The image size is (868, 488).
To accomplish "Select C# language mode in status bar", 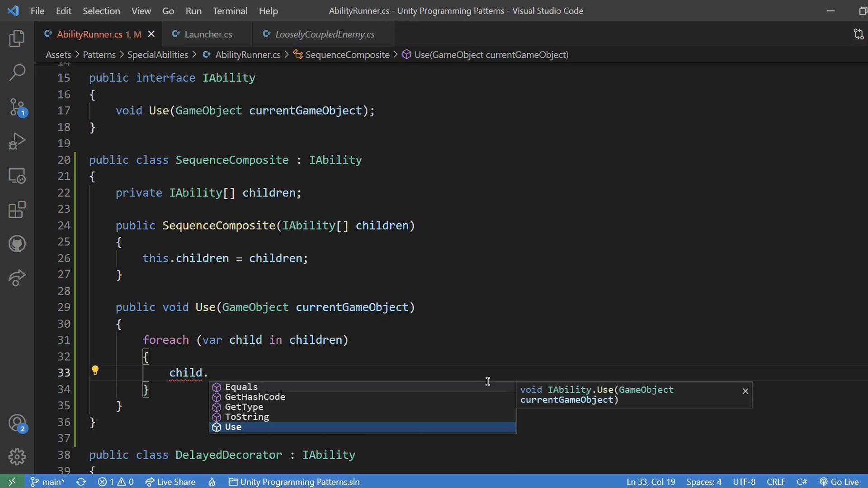I will coord(802,482).
